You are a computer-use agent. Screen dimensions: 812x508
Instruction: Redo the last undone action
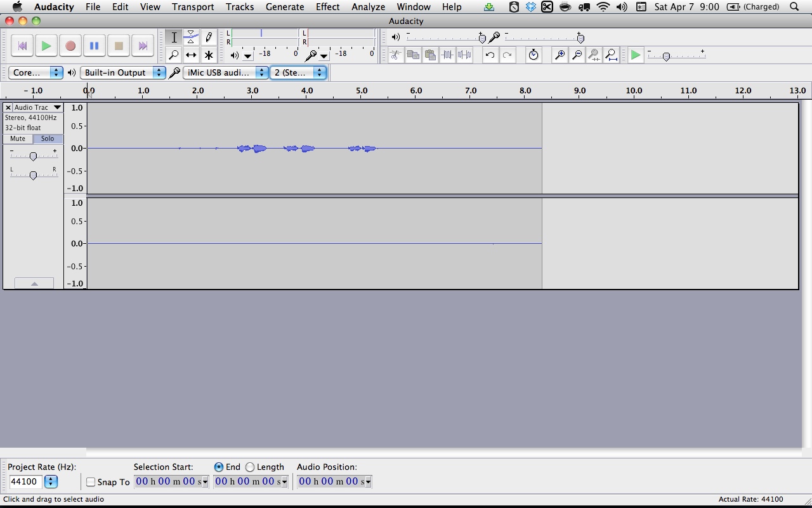click(x=507, y=55)
